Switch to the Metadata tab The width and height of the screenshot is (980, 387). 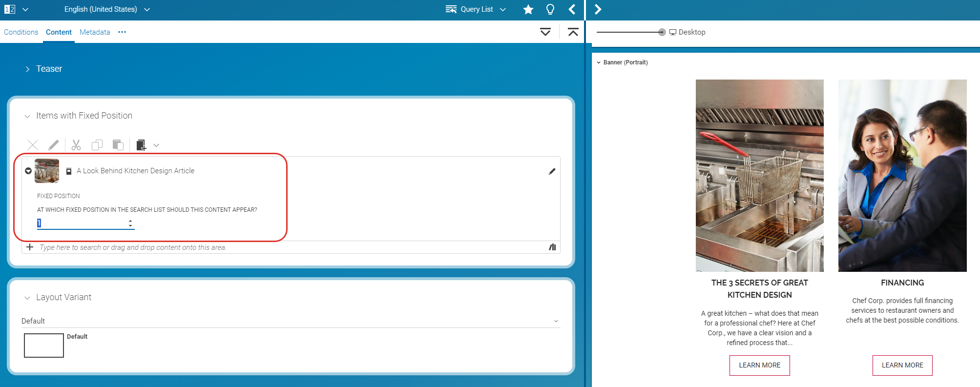(95, 32)
